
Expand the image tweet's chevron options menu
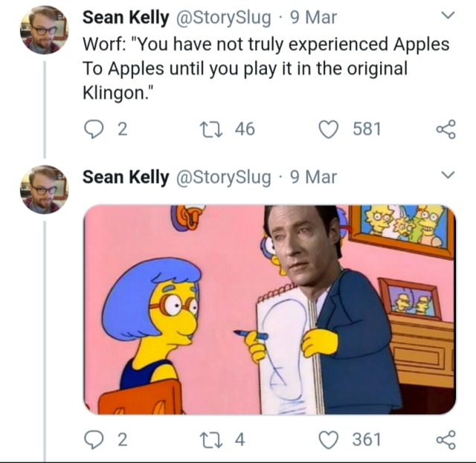coord(447,176)
